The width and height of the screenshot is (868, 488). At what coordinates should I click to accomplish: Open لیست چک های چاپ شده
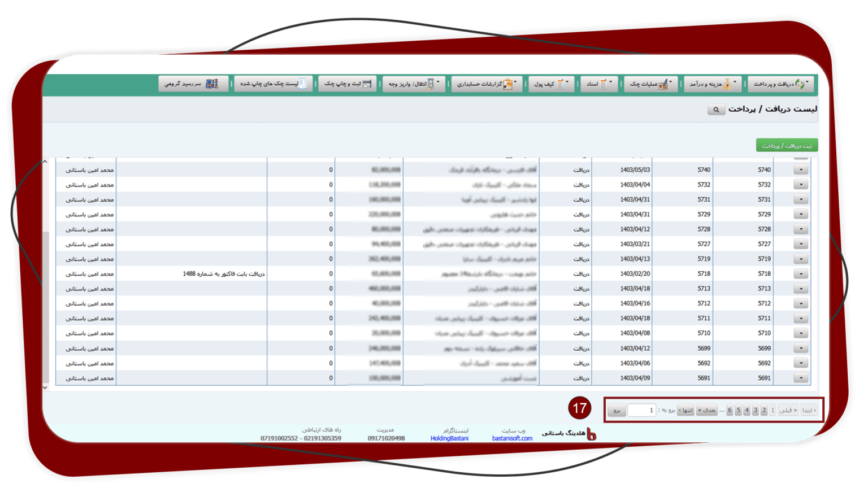[274, 84]
